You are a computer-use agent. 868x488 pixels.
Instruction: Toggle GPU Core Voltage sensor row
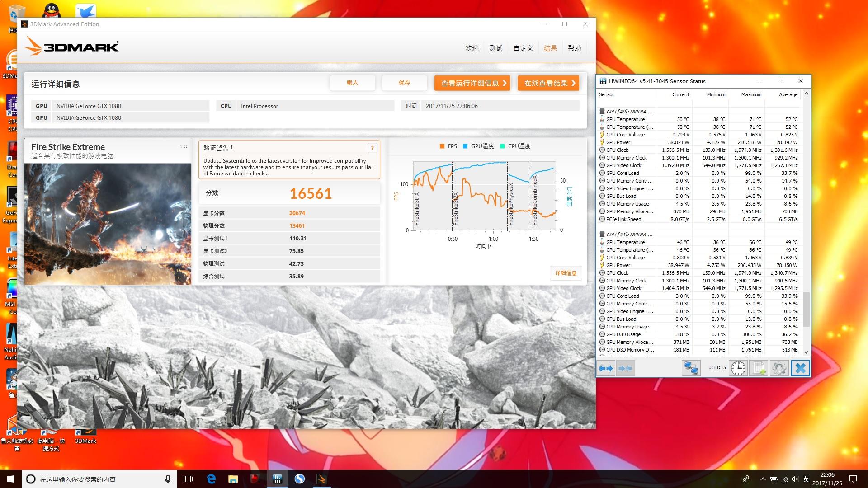point(627,134)
